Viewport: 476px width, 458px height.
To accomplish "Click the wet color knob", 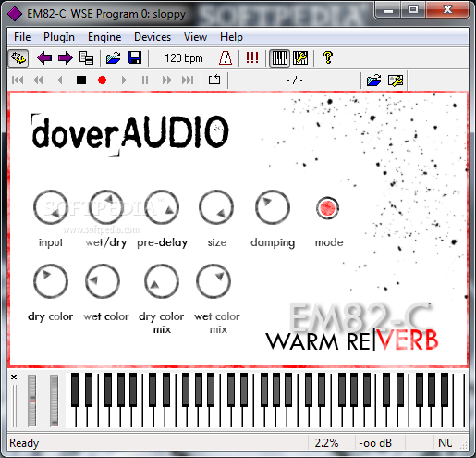I will click(x=103, y=281).
